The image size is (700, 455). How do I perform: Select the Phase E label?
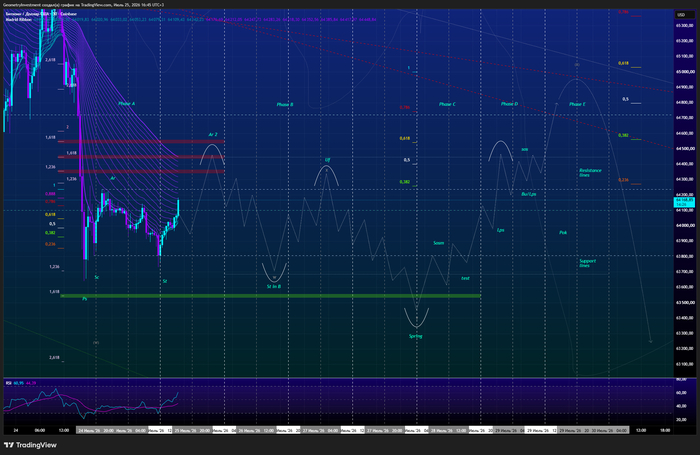pos(577,104)
